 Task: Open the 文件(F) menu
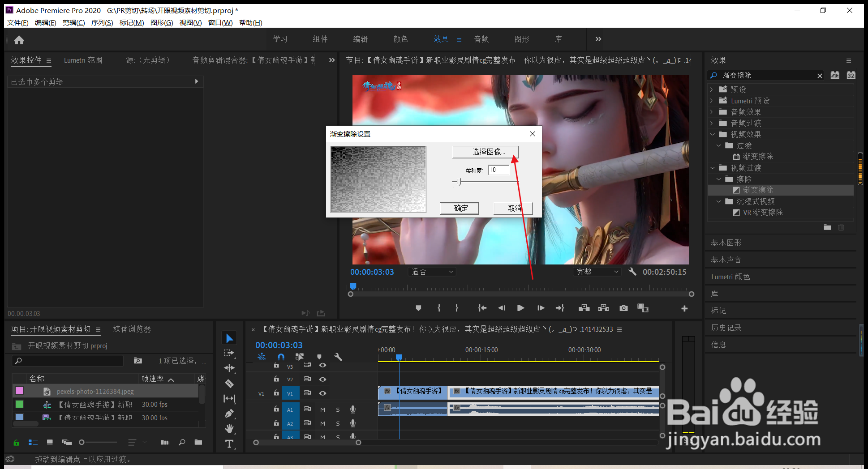coord(18,23)
